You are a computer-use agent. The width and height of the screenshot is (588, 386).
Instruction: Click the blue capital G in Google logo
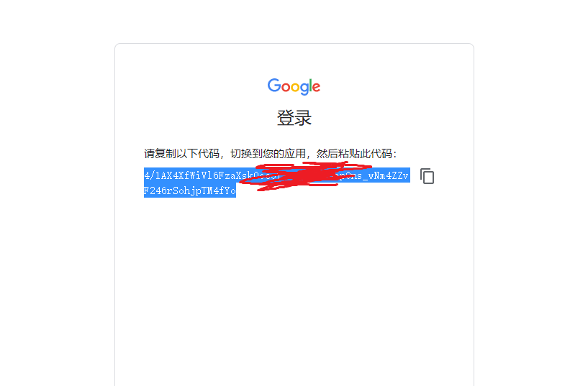coord(273,86)
